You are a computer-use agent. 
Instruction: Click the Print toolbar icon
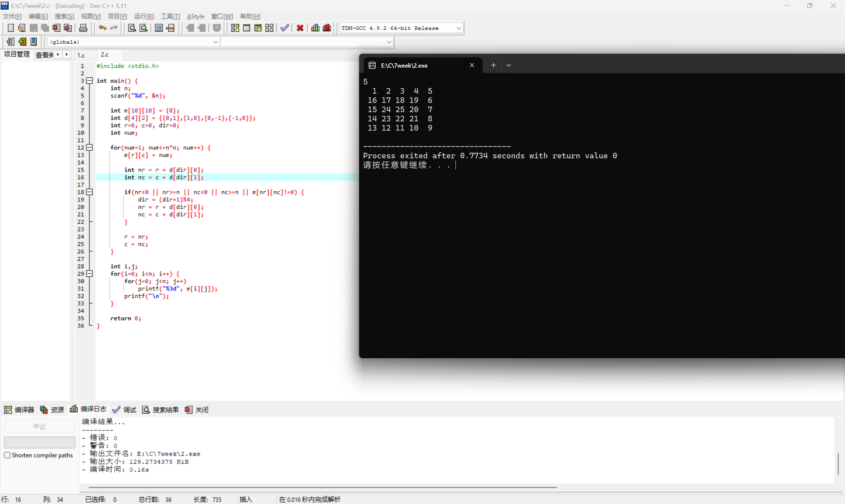[x=83, y=28]
